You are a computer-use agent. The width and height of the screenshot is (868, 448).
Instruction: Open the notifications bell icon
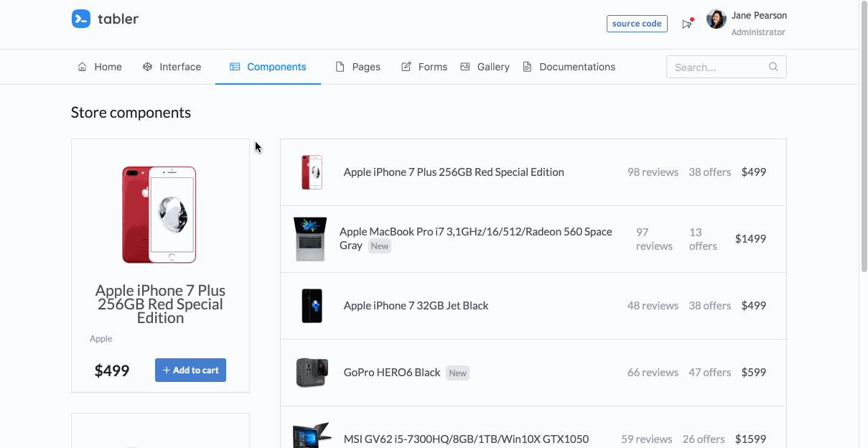click(687, 24)
